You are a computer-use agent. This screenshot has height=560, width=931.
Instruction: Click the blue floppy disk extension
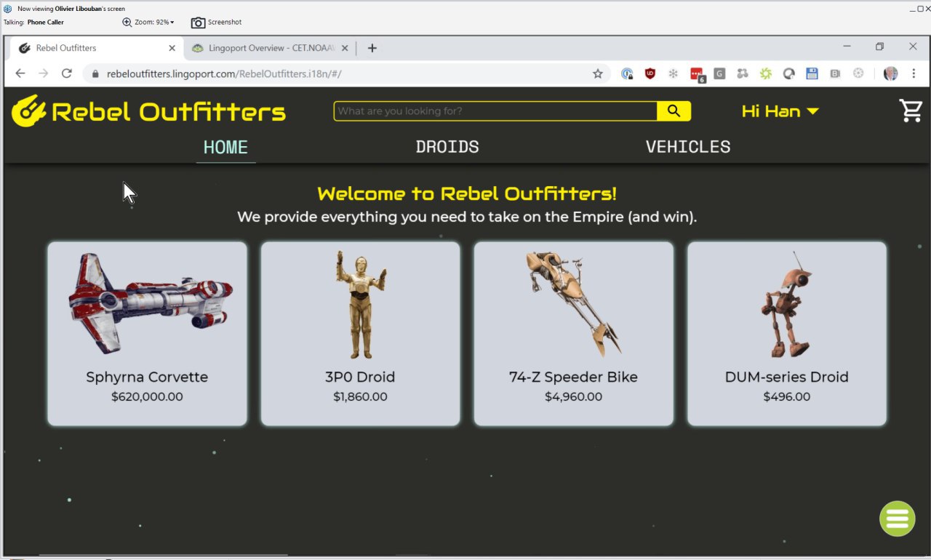click(x=812, y=73)
